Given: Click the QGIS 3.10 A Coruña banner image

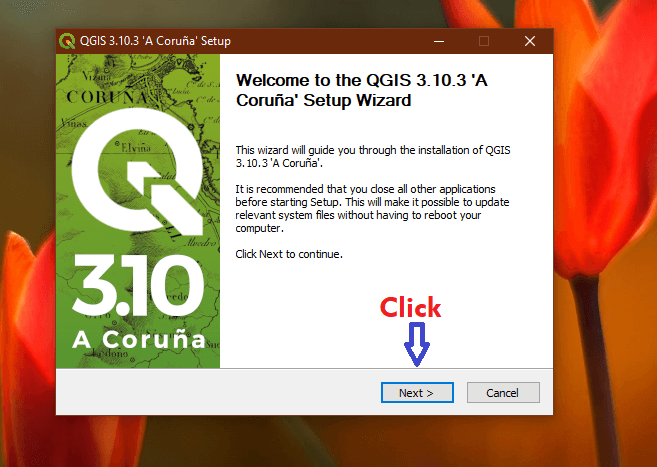Looking at the screenshot, I should pyautogui.click(x=138, y=211).
